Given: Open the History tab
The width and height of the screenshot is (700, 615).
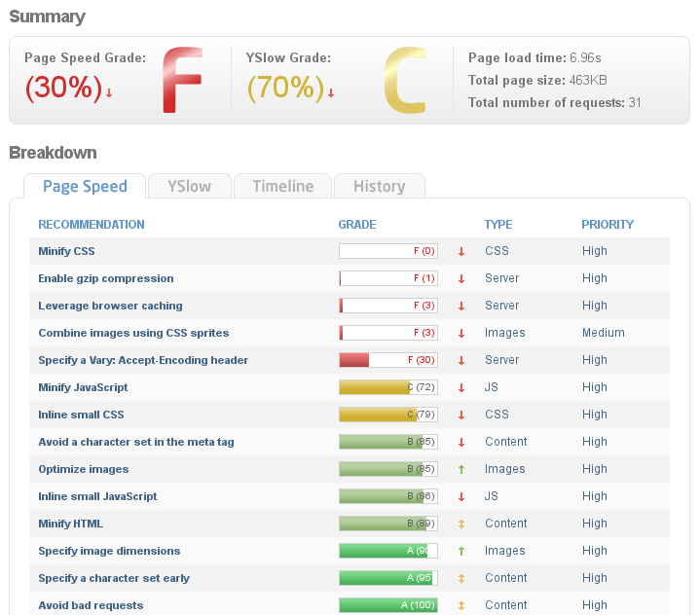Looking at the screenshot, I should click(380, 186).
